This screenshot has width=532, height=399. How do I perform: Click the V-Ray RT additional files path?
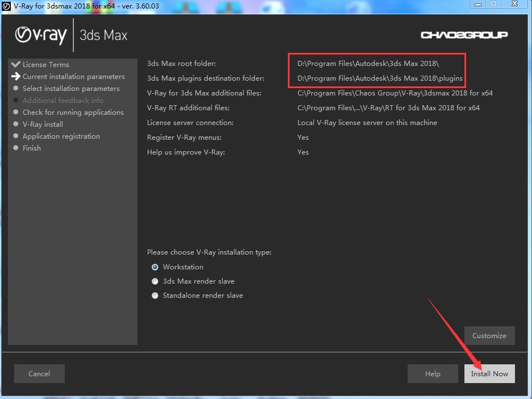pyautogui.click(x=388, y=108)
